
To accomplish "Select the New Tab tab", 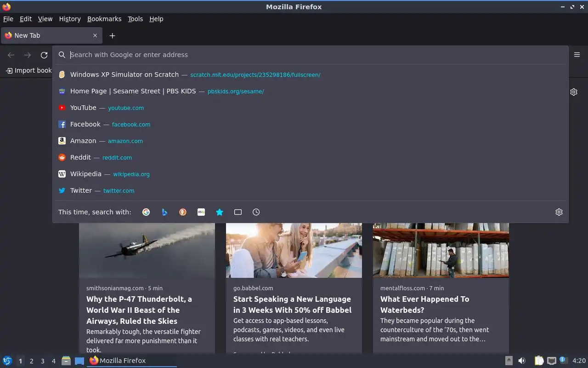I will point(51,35).
